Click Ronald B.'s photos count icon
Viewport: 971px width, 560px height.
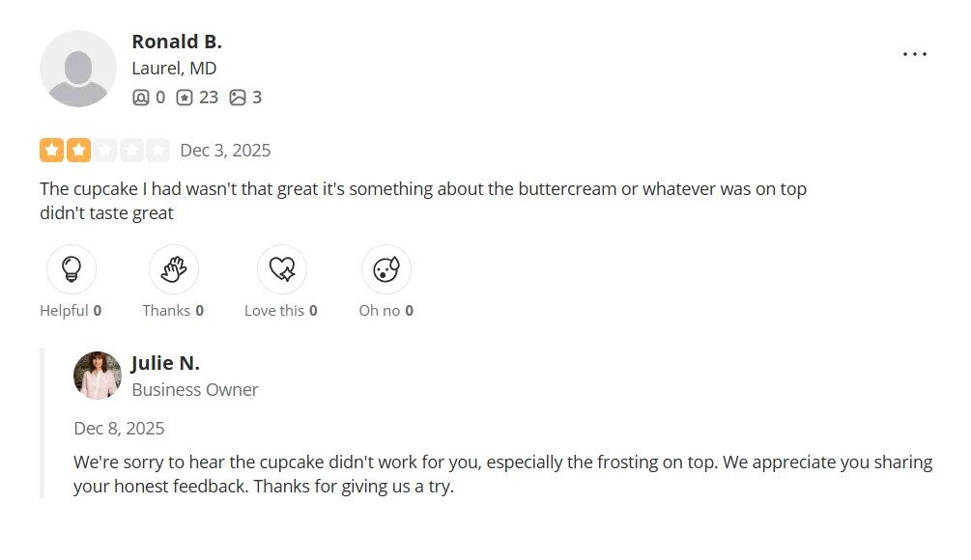pyautogui.click(x=238, y=98)
